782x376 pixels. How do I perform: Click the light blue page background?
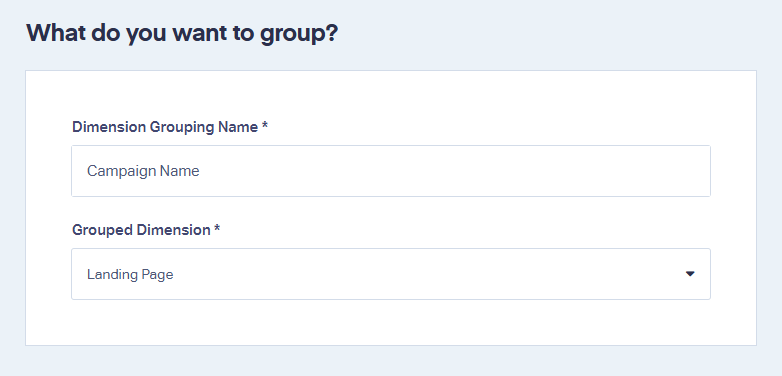[x=549, y=35]
